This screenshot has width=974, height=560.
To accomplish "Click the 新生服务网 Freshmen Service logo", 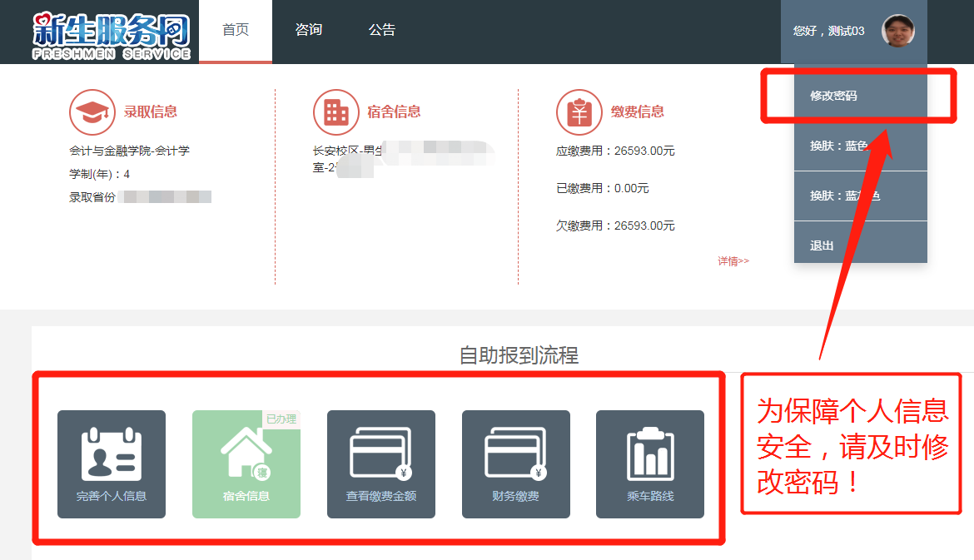I will tap(112, 35).
